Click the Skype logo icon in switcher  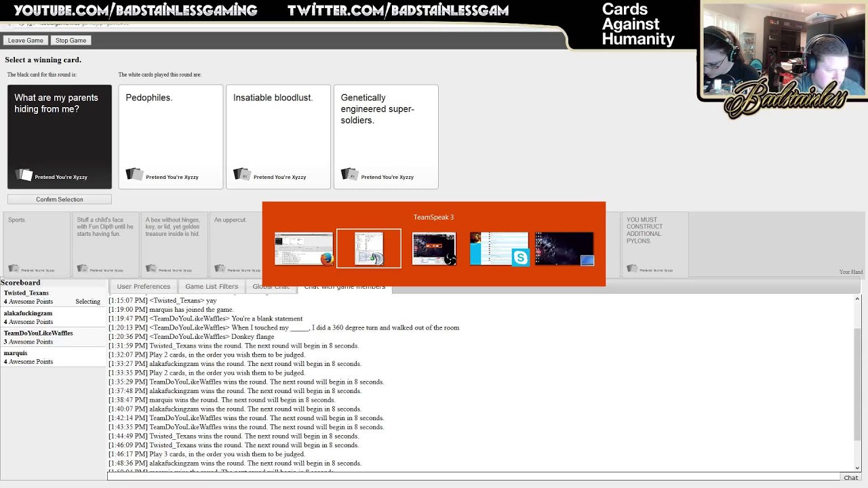tap(520, 258)
